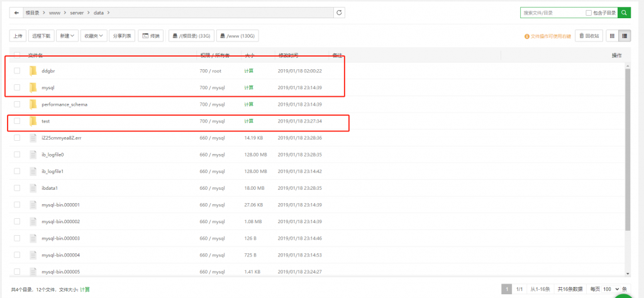Open the 分享列表 share list
Screen dimensions: 644x298
(x=122, y=36)
